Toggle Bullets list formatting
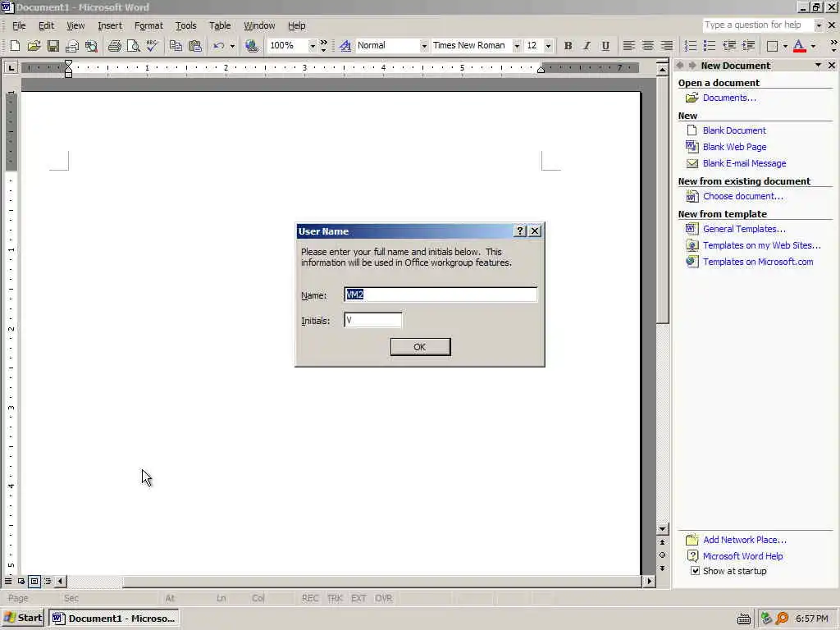This screenshot has height=630, width=840. 710,46
